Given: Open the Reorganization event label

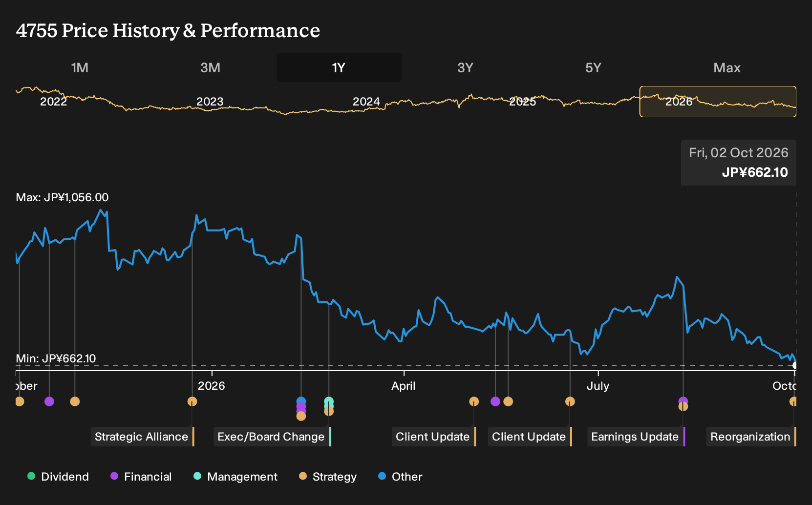Looking at the screenshot, I should tap(751, 437).
